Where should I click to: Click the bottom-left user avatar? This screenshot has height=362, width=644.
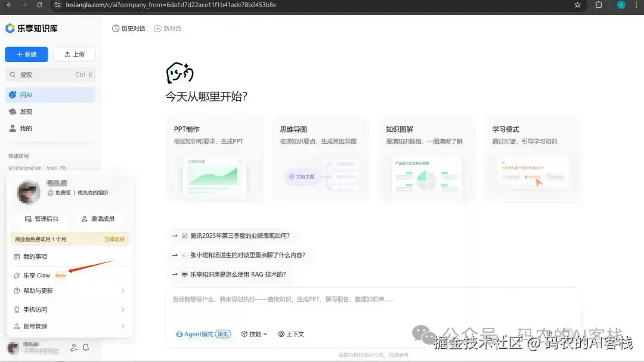point(13,348)
